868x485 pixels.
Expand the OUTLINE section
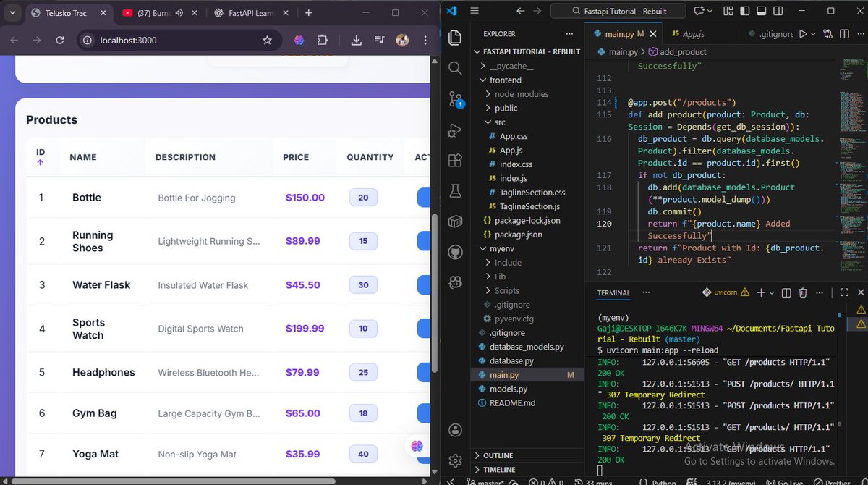click(528, 455)
